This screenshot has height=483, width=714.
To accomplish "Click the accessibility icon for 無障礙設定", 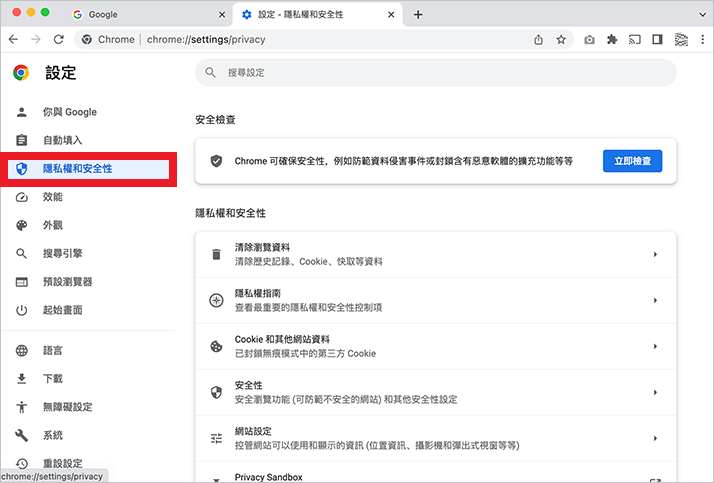I will (x=21, y=407).
